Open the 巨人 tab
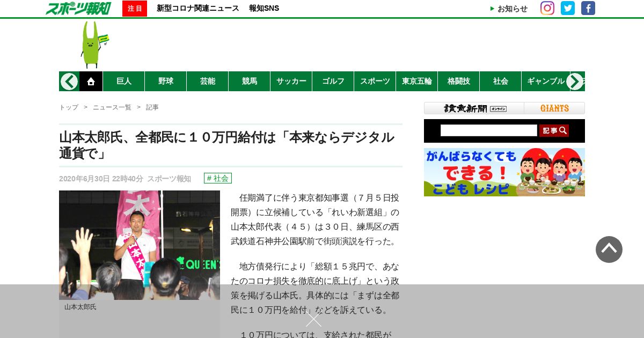 pos(124,82)
